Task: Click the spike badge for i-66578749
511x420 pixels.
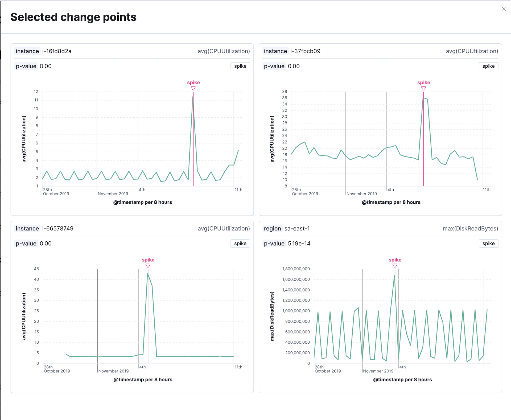Action: pyautogui.click(x=240, y=244)
